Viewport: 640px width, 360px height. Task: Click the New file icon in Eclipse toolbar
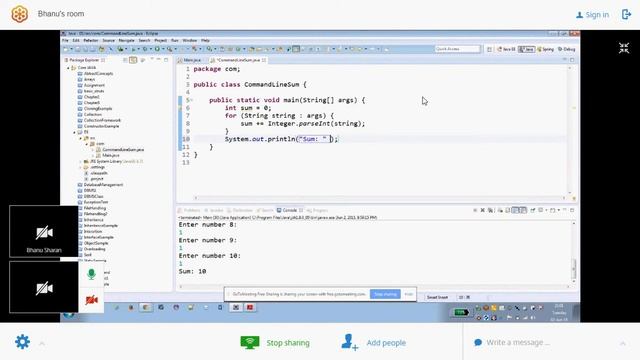tap(65, 49)
